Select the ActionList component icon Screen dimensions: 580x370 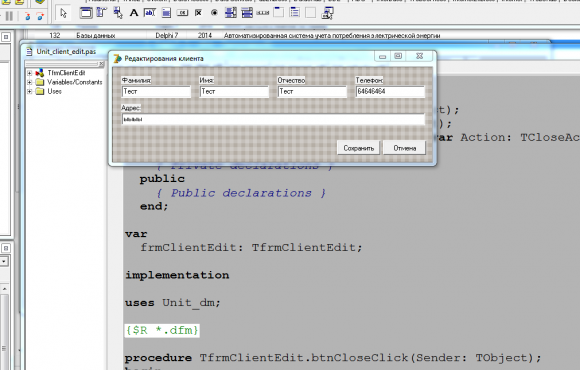[x=328, y=13]
